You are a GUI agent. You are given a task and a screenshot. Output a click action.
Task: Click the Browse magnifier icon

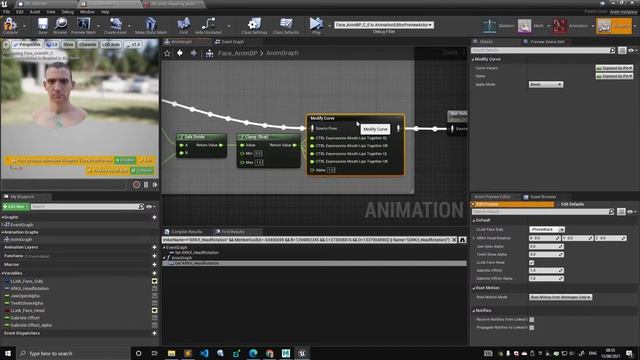click(x=61, y=24)
